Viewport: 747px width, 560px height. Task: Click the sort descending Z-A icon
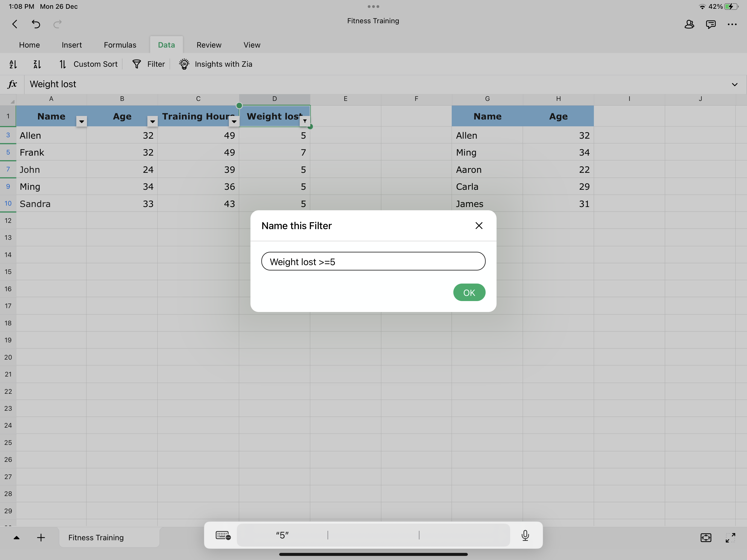click(37, 64)
